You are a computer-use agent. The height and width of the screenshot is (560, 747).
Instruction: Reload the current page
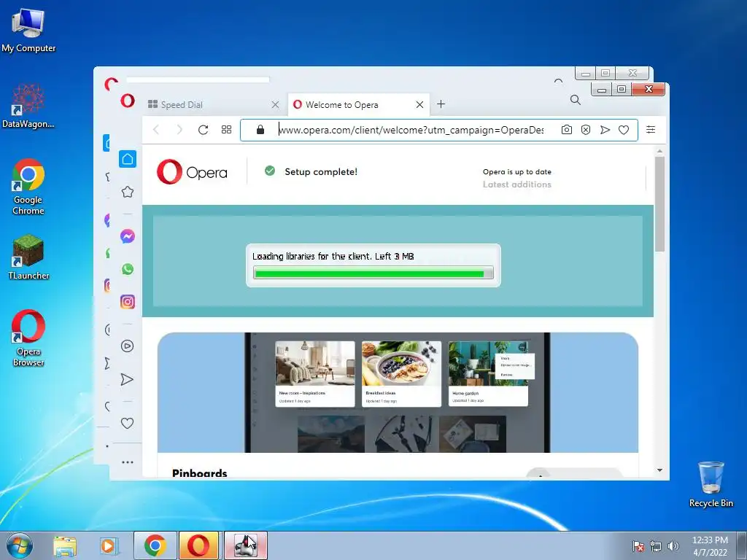coord(203,130)
